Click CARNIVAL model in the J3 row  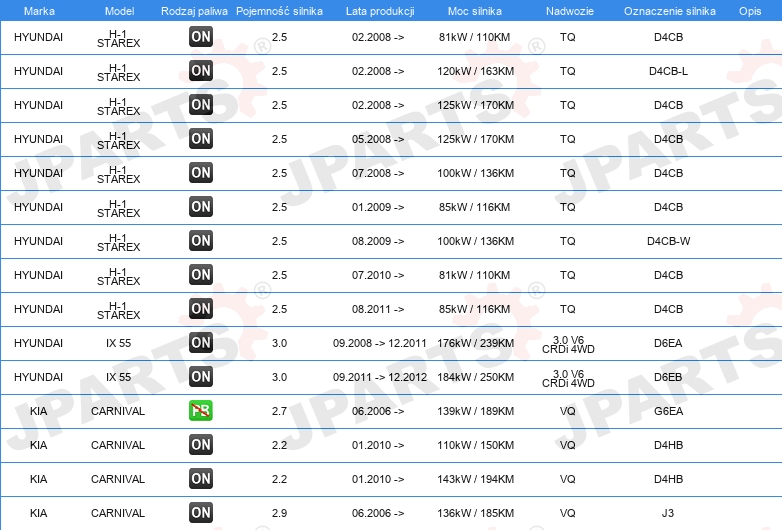click(x=118, y=513)
